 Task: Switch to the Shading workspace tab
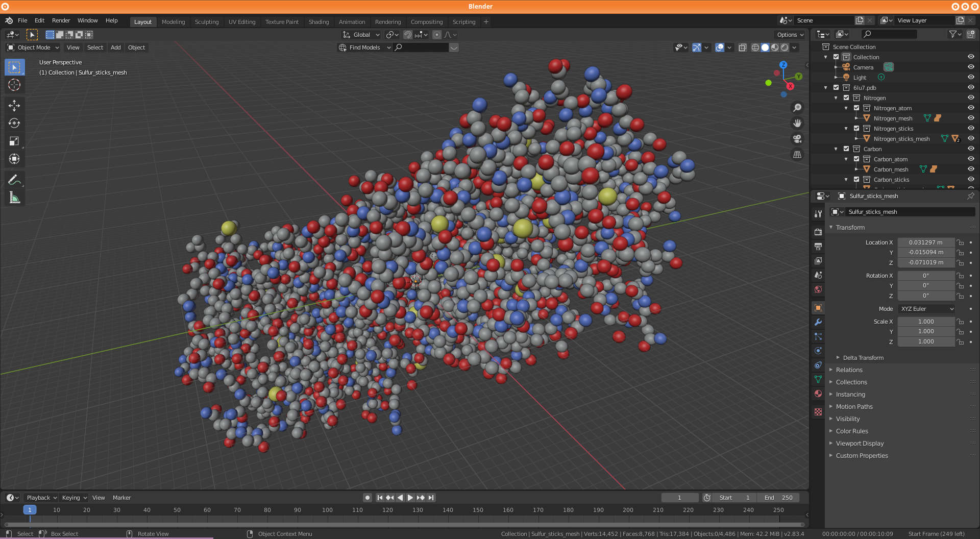(x=318, y=22)
